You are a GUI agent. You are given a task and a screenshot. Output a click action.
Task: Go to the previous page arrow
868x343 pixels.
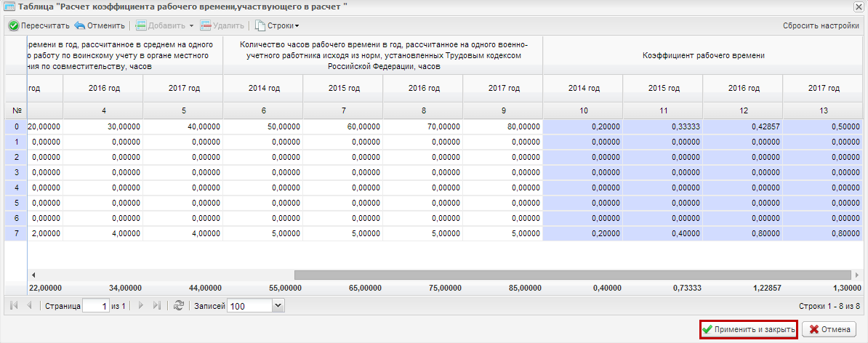(29, 305)
